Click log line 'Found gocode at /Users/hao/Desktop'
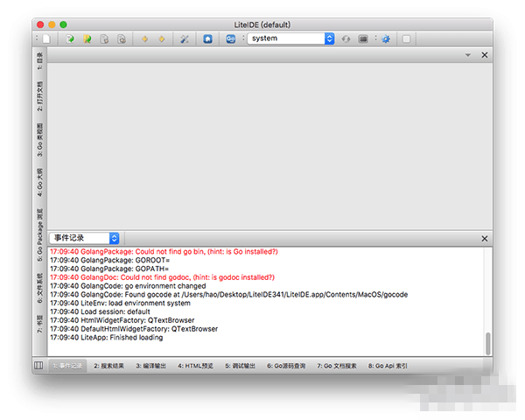This screenshot has width=525, height=420. click(x=228, y=295)
